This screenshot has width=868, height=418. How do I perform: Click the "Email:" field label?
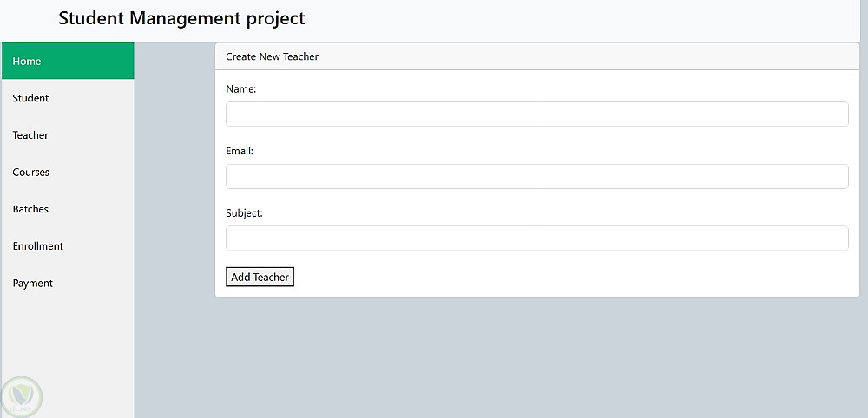coord(240,151)
